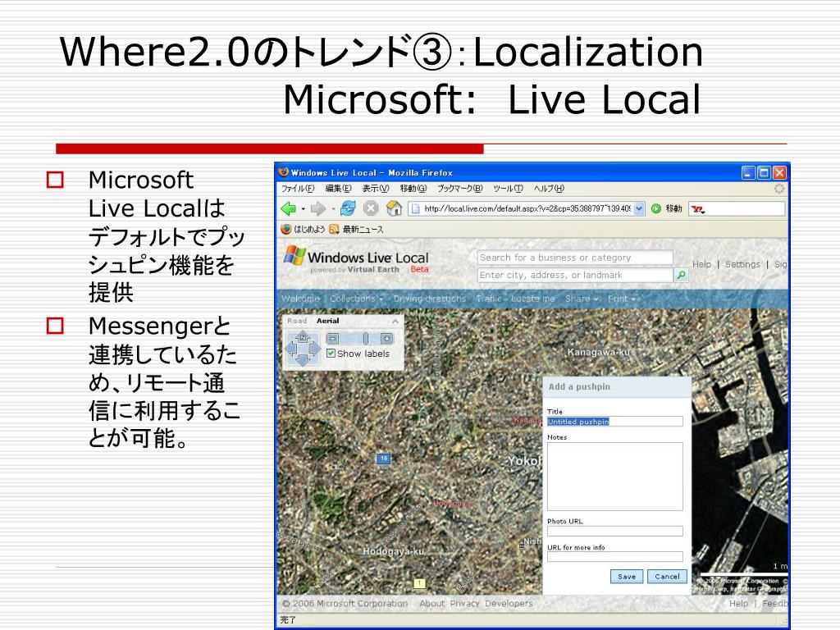The height and width of the screenshot is (630, 840).
Task: Click the 完了 status bar text
Action: click(288, 620)
